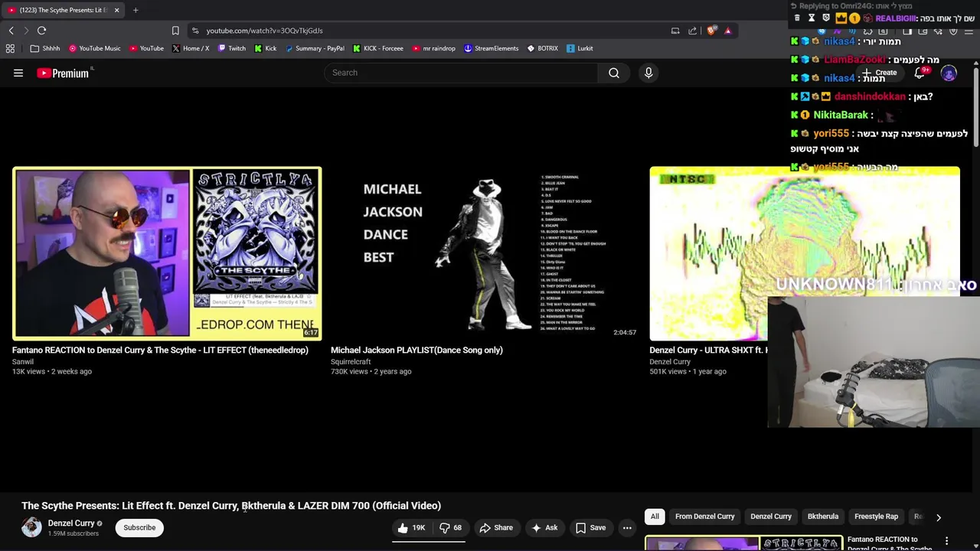Bookmark this page via bookmark icon
The width and height of the screenshot is (980, 551).
pyautogui.click(x=175, y=31)
